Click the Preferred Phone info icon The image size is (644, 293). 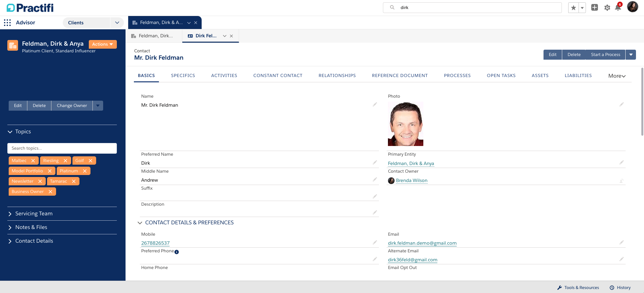pos(177,252)
